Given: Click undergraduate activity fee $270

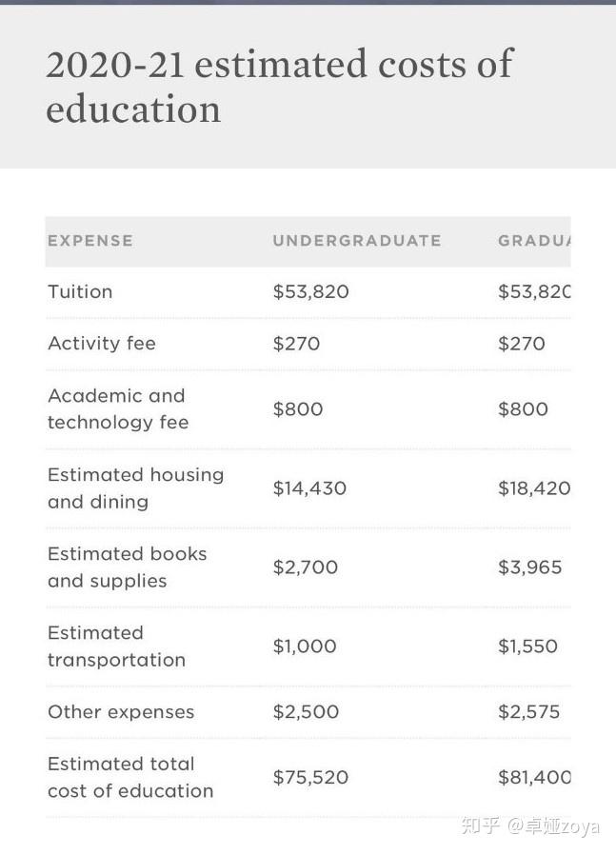Looking at the screenshot, I should [296, 344].
